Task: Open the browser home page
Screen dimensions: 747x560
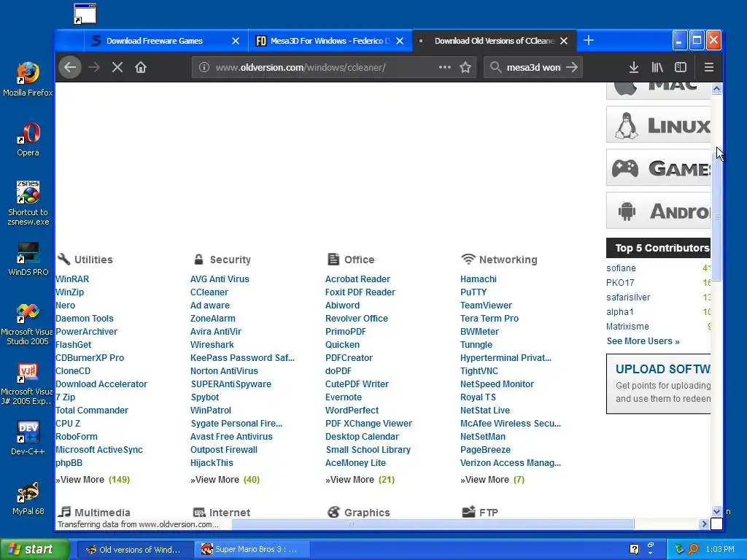Action: coord(141,67)
